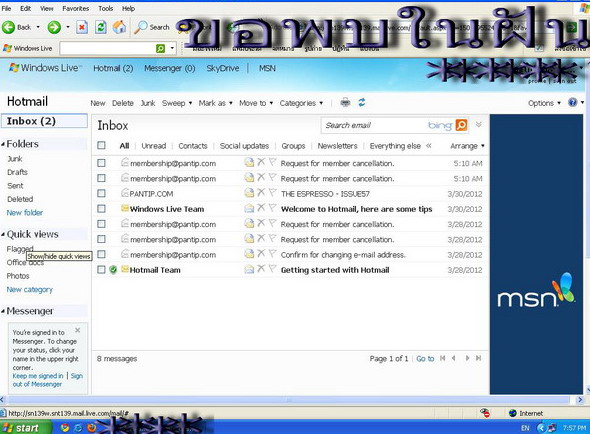Check the Confirm for changing e-mail checkbox
Viewport: 590px width, 434px height.
[101, 254]
